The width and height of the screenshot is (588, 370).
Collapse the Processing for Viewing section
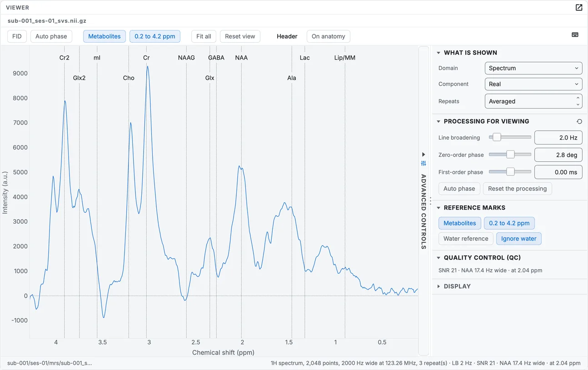486,121
